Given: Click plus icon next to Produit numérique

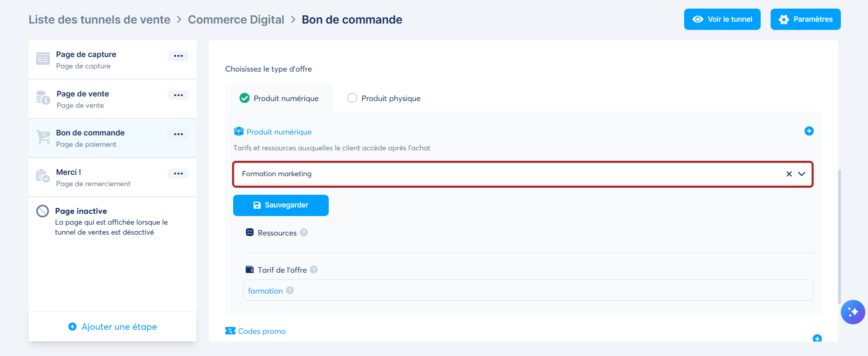Looking at the screenshot, I should [x=809, y=131].
